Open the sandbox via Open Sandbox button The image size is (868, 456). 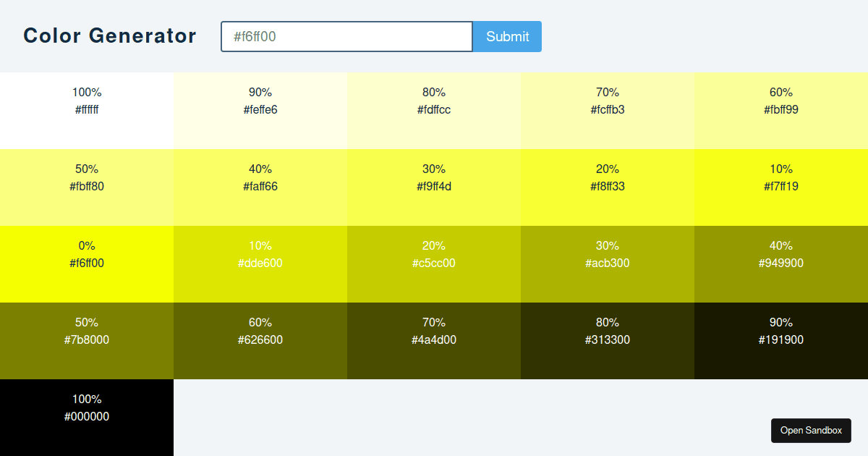pos(811,431)
